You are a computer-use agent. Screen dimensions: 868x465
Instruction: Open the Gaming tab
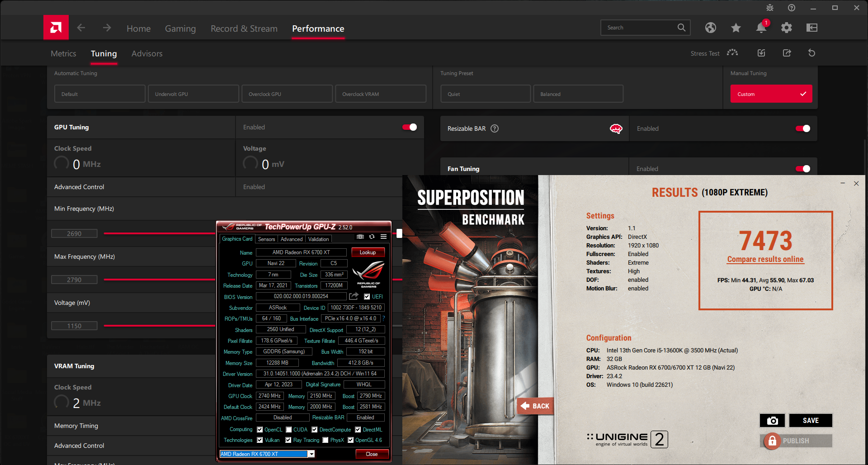pyautogui.click(x=180, y=28)
